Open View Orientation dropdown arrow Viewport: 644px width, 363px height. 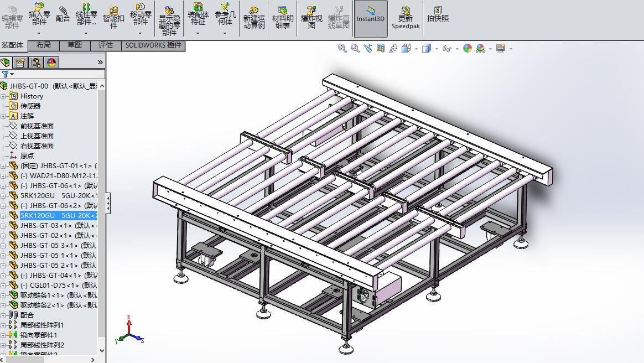tap(416, 49)
